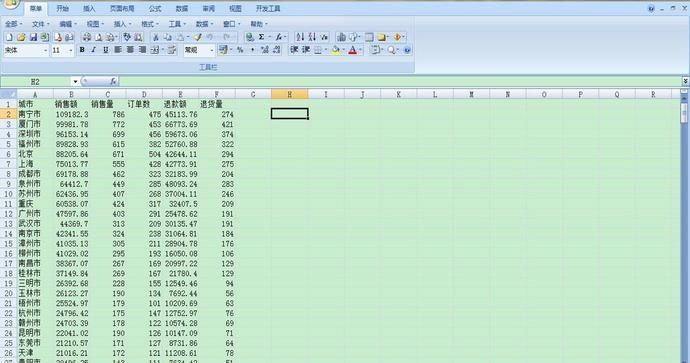690x363 pixels.
Task: Click the Merge and Center icon
Action: (154, 50)
